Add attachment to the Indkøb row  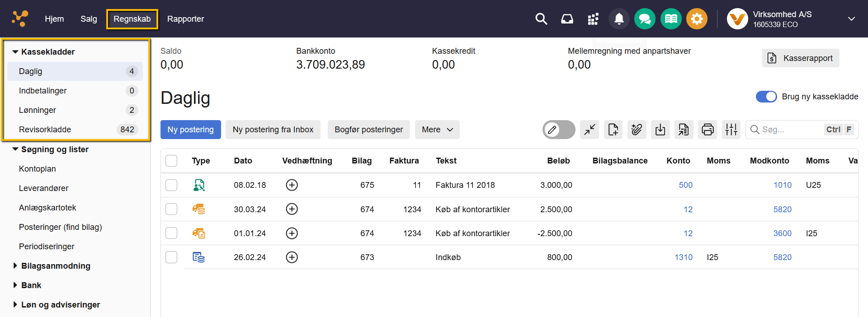click(292, 257)
